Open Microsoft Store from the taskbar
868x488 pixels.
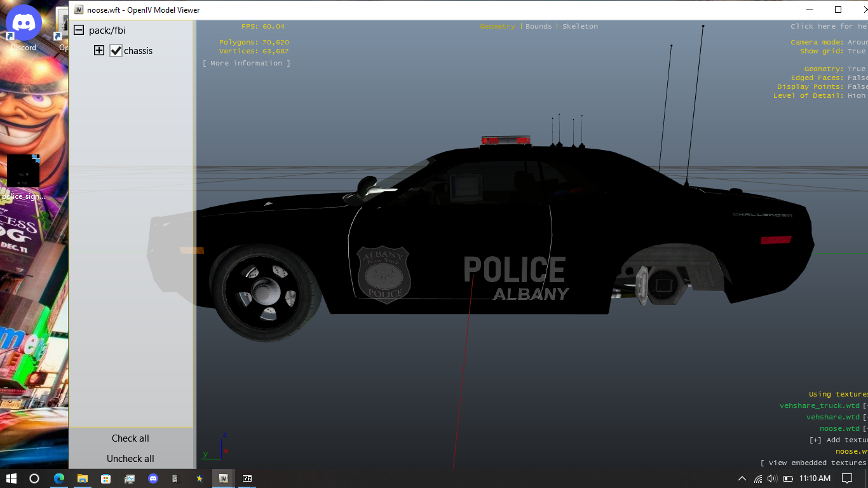click(x=106, y=478)
